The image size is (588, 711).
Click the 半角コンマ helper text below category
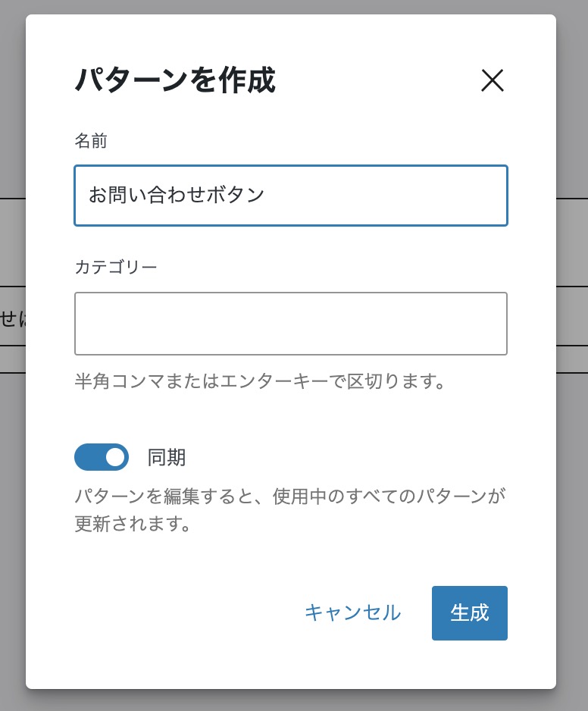click(259, 381)
